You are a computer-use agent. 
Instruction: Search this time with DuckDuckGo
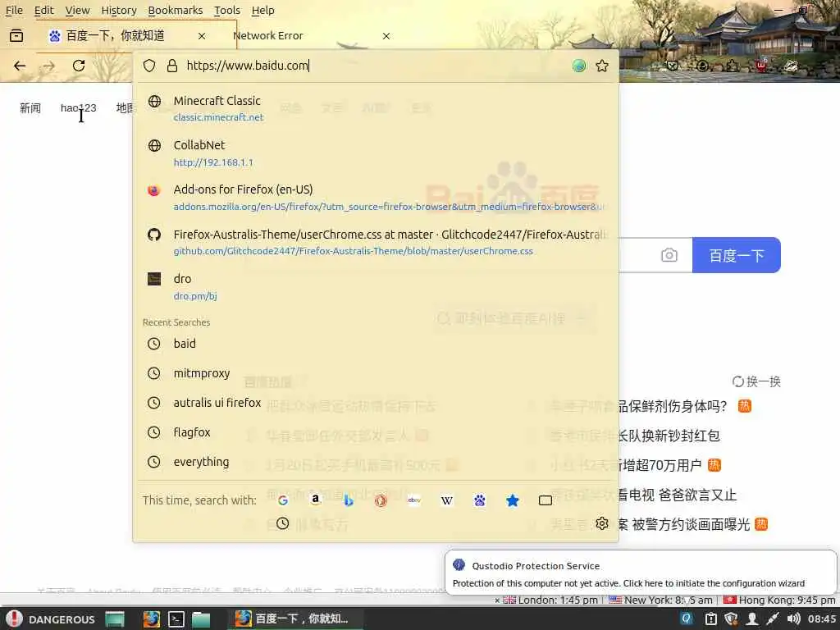click(x=381, y=500)
